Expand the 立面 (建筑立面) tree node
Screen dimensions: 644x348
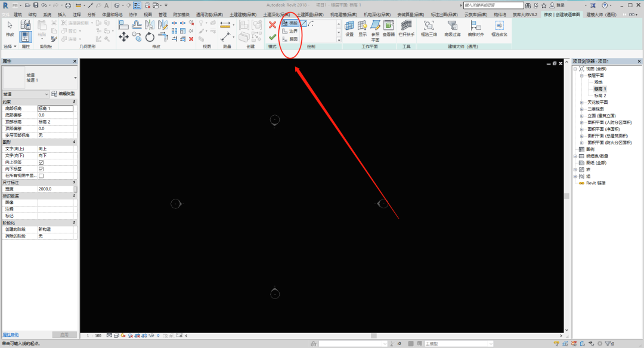coord(581,116)
